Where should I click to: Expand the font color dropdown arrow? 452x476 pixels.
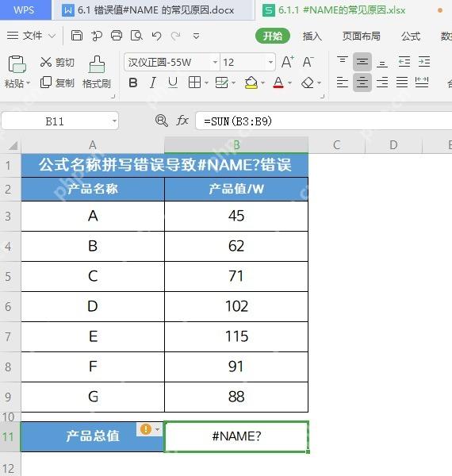[289, 83]
